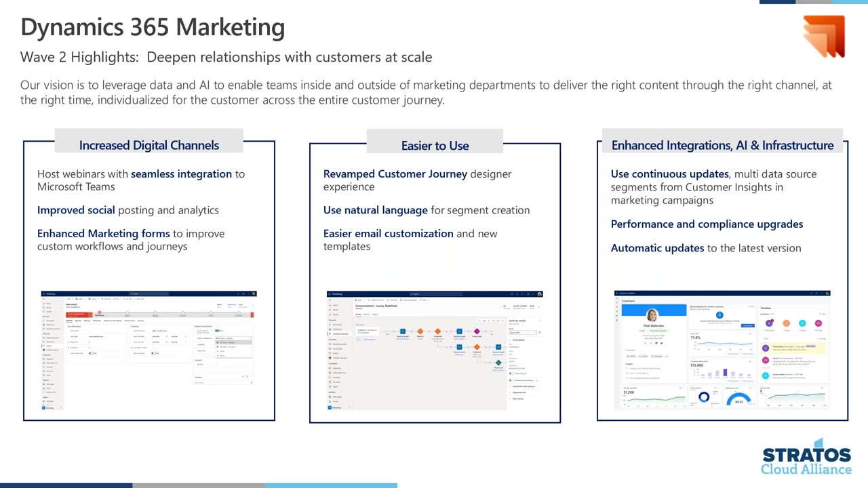Screen dimensions: 868x488
Task: Select the Send an email journey tile
Action: click(403, 331)
